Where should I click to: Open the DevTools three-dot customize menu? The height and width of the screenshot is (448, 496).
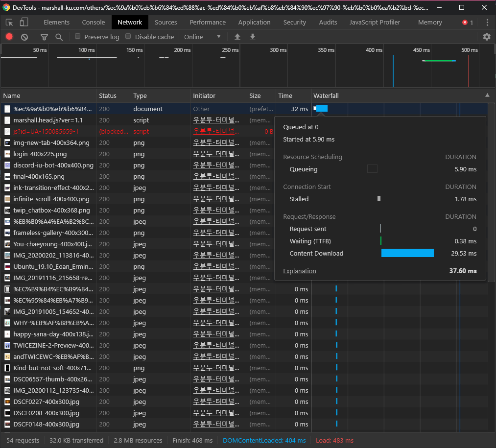click(487, 23)
